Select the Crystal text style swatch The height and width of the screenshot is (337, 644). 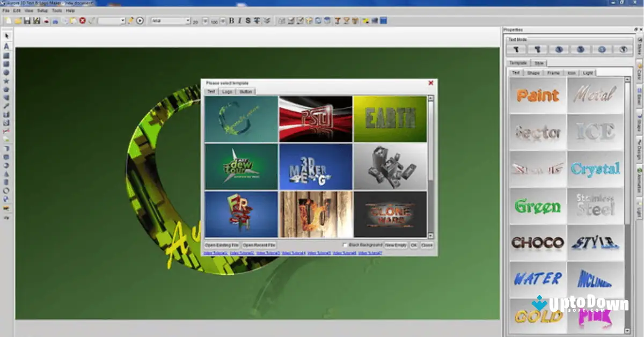click(596, 169)
